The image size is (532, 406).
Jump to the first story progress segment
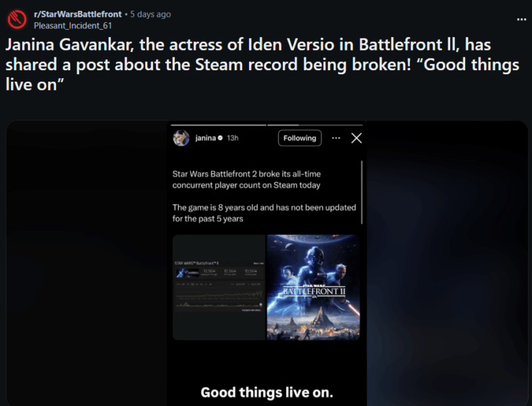click(219, 125)
